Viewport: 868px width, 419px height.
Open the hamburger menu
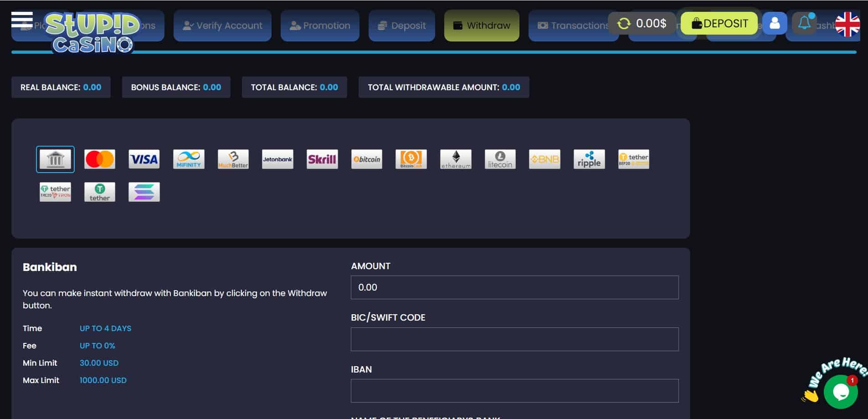point(22,20)
